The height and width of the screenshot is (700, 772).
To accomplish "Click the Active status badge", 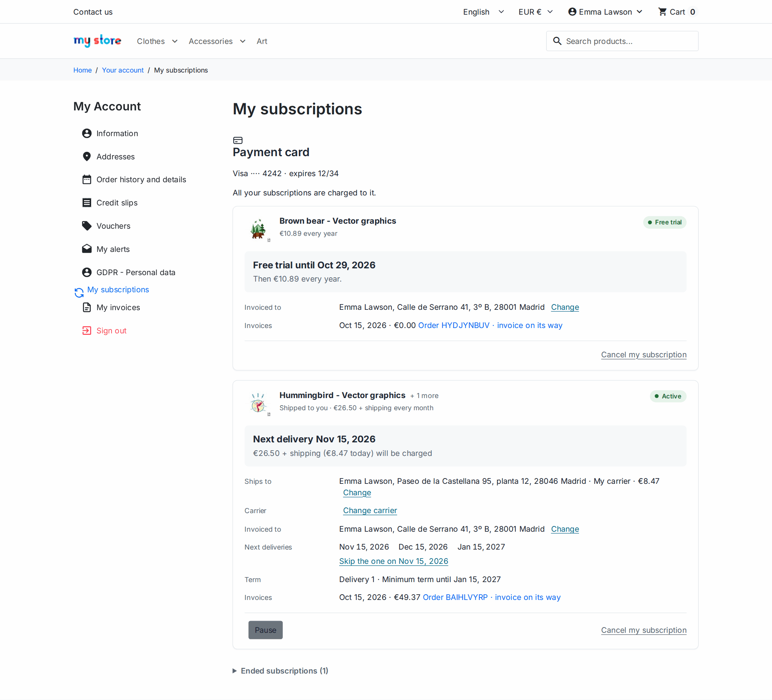I will 668,396.
